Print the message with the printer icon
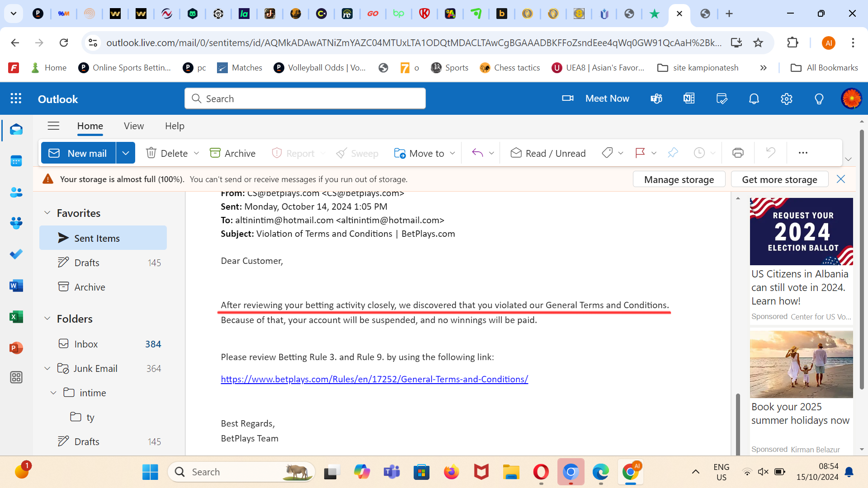This screenshot has width=868, height=488. point(738,153)
